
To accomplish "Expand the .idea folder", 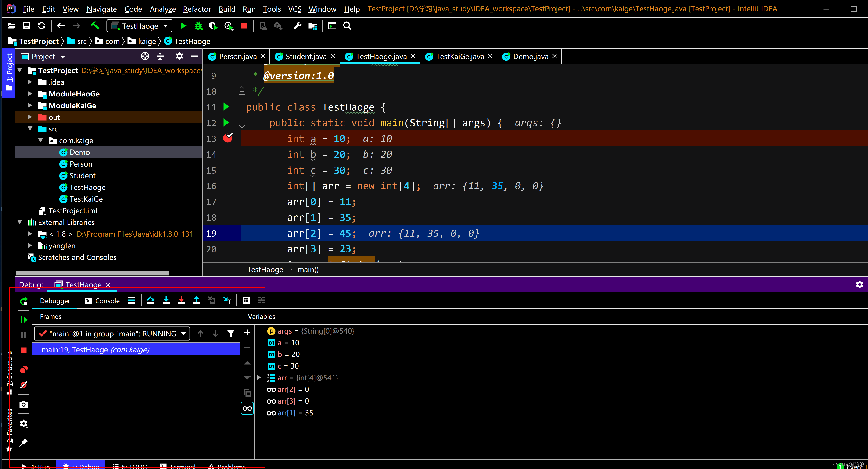I will [30, 82].
